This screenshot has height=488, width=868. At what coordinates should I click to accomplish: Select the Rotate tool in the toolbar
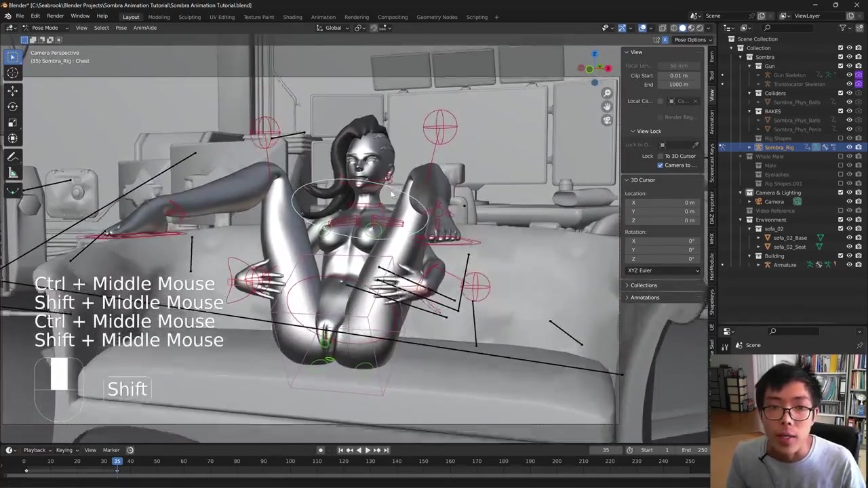pyautogui.click(x=12, y=106)
